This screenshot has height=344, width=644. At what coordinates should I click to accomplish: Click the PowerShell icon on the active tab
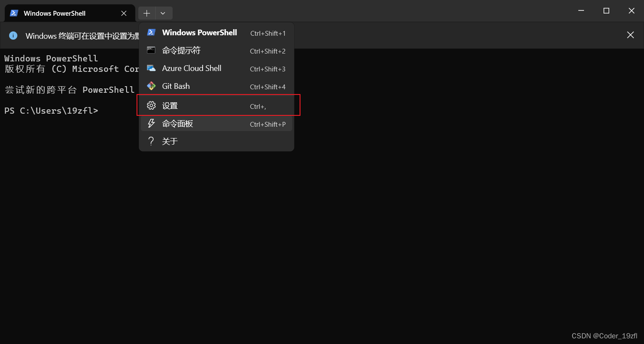click(x=13, y=13)
